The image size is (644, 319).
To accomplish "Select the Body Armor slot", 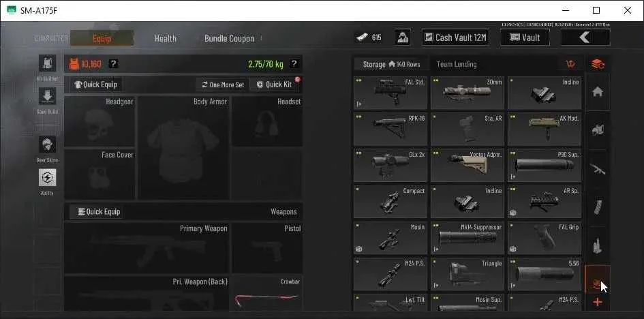I will [183, 148].
